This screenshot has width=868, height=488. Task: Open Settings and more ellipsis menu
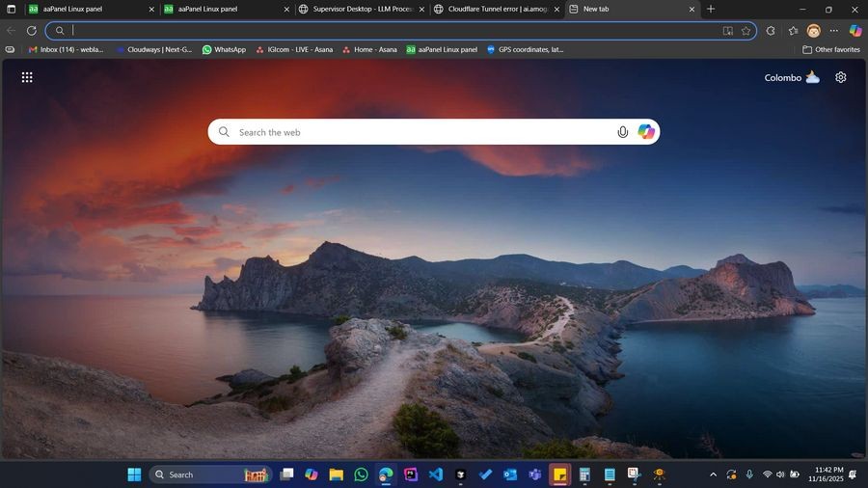pyautogui.click(x=834, y=30)
